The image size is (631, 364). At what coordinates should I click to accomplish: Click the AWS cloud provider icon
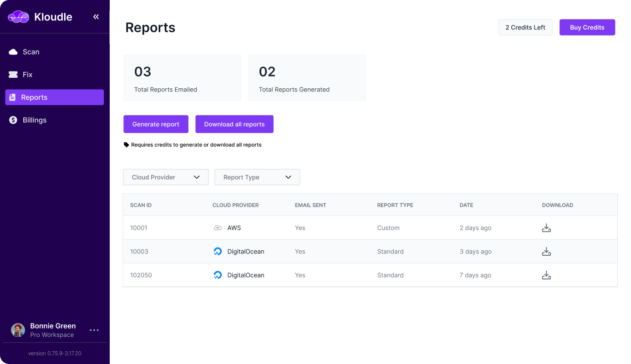click(x=218, y=228)
